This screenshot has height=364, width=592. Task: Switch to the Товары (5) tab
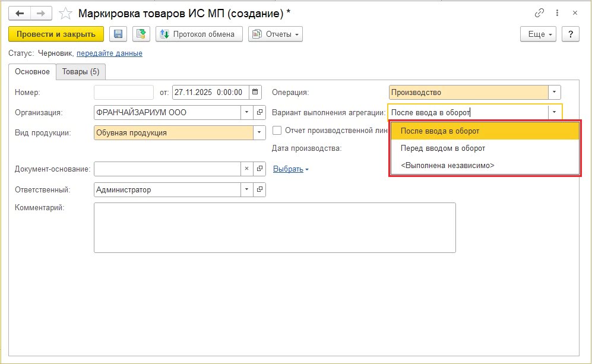click(81, 72)
